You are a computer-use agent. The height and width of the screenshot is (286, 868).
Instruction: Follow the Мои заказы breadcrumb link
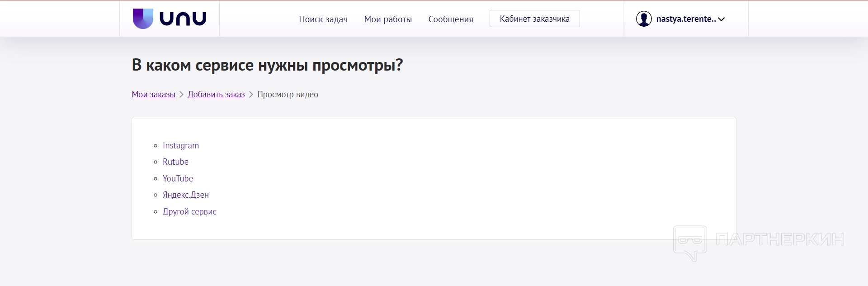click(153, 95)
